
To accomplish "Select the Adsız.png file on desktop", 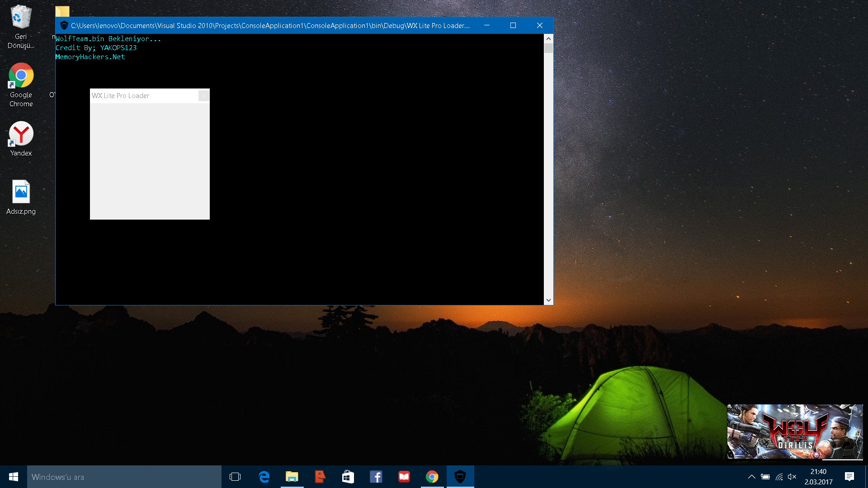I will click(x=21, y=197).
